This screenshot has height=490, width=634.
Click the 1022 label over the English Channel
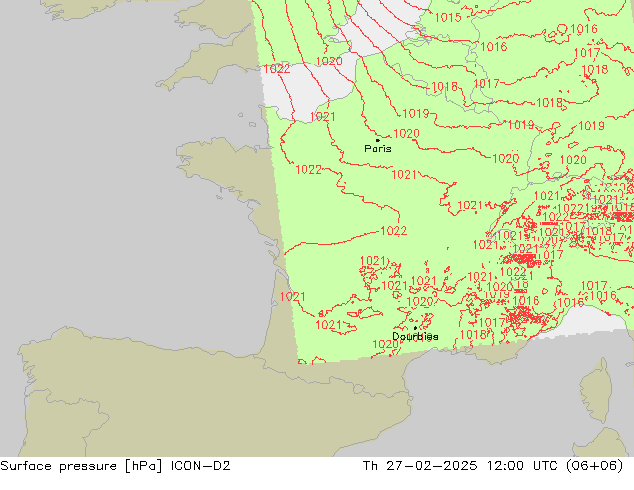click(x=277, y=69)
